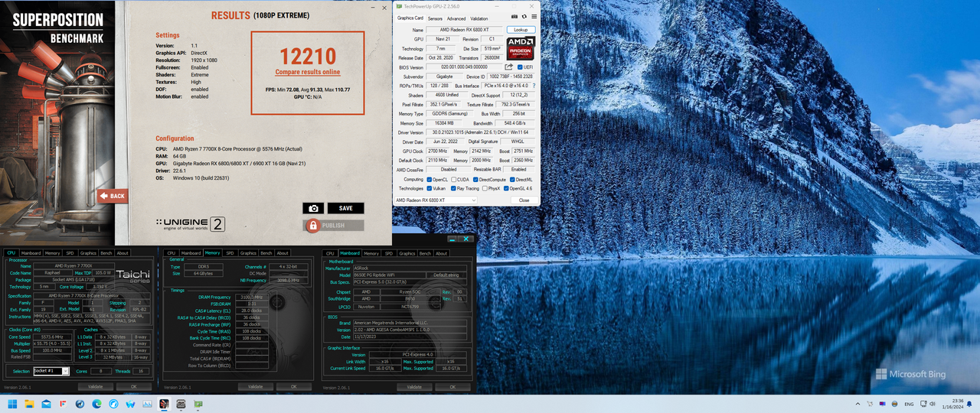Toggle the OpenCL checkbox
The image size is (980, 413).
pos(430,179)
